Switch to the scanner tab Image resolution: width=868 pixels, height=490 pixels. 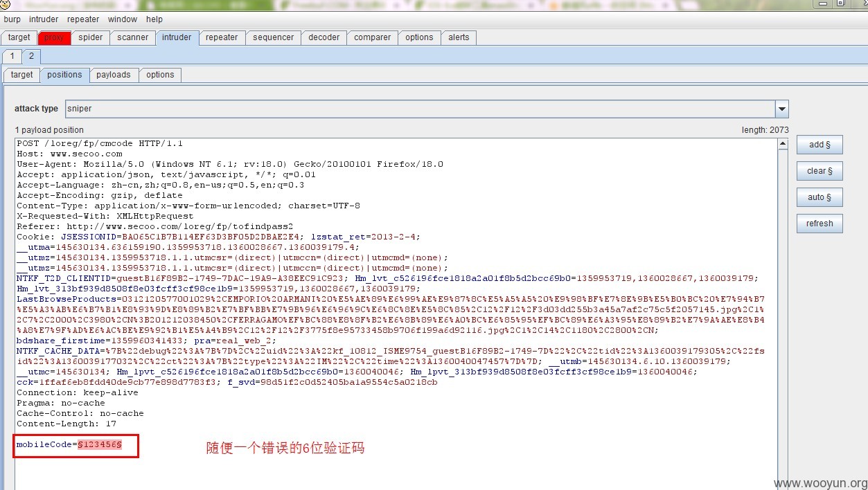pyautogui.click(x=132, y=37)
